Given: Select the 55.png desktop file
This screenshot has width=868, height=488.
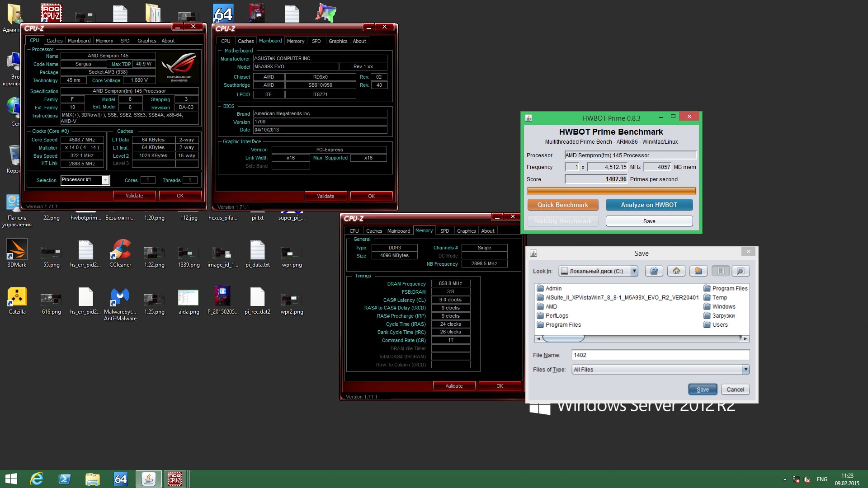Looking at the screenshot, I should pos(51,256).
